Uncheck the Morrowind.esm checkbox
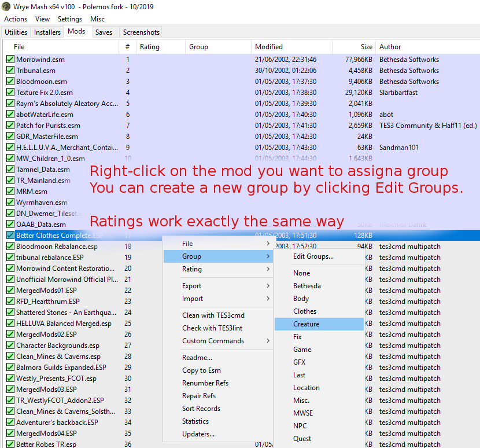480x448 pixels. coord(10,60)
